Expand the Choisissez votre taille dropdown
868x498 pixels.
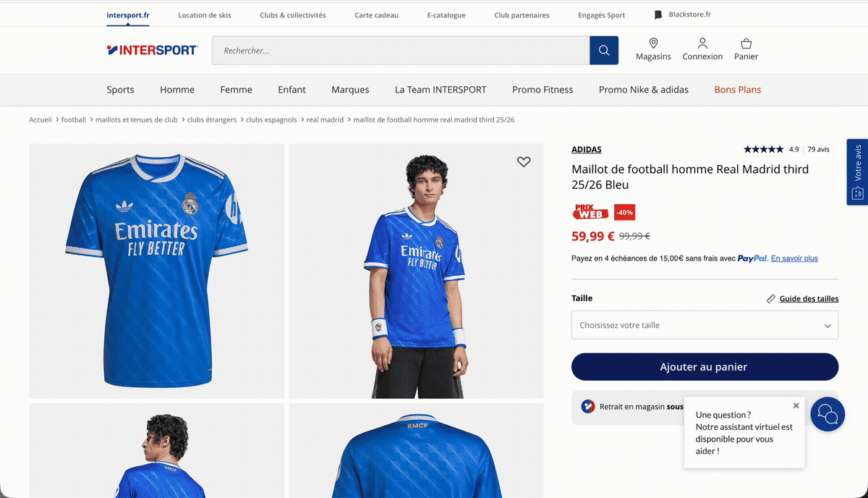705,325
